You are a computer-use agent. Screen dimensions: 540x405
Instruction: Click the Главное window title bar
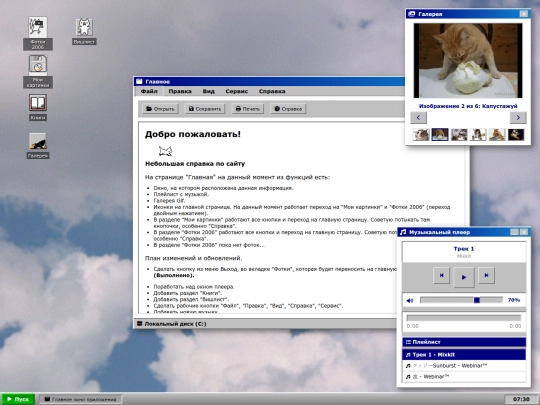[x=269, y=82]
